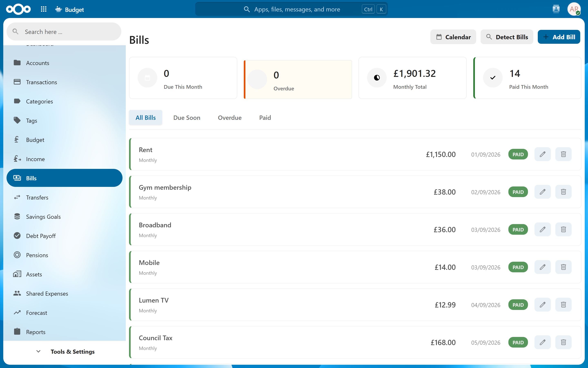Click the Paid This Month card
This screenshot has width=588, height=368.
[527, 78]
